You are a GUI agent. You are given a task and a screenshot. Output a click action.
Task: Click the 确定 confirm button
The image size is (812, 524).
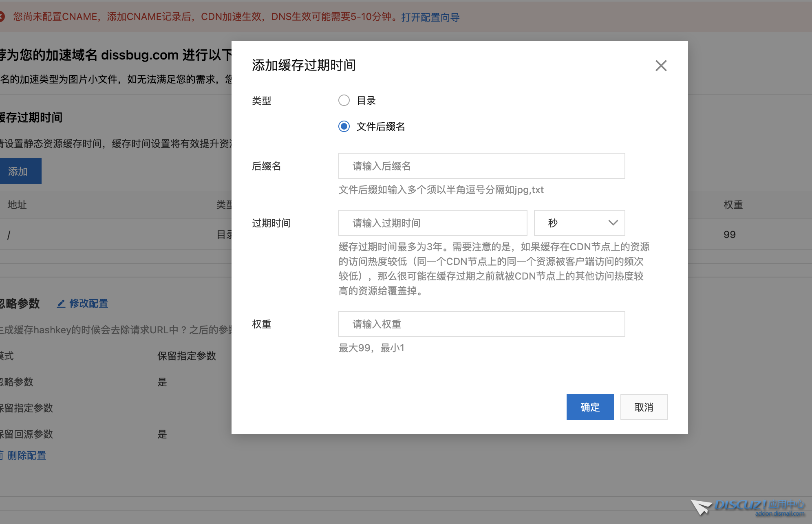590,407
